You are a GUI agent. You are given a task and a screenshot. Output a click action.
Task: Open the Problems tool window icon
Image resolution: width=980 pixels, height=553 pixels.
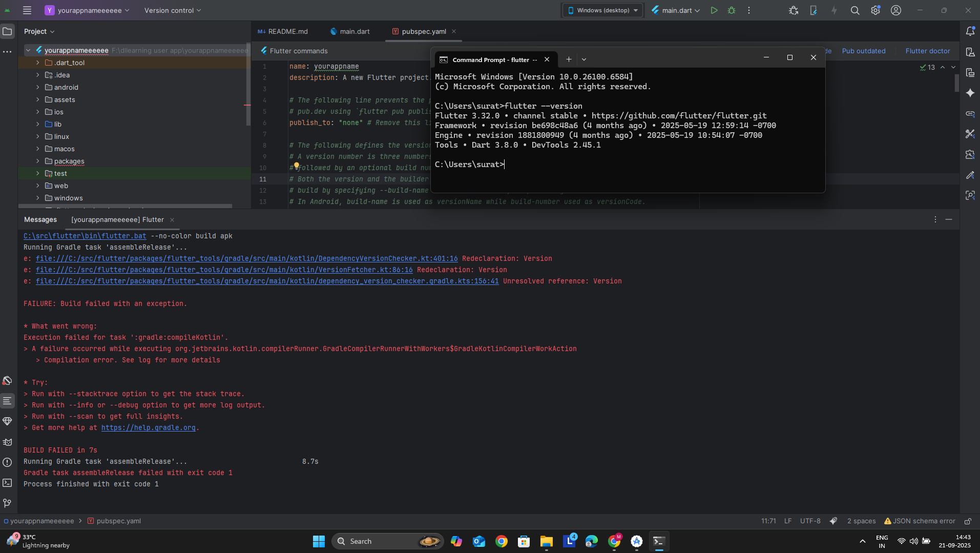point(7,462)
